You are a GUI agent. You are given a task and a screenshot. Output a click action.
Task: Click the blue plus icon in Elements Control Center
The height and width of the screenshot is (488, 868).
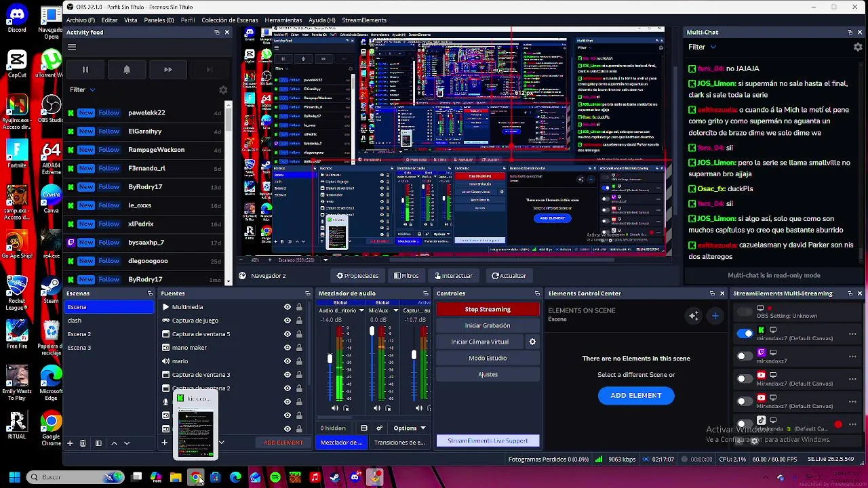pyautogui.click(x=715, y=316)
